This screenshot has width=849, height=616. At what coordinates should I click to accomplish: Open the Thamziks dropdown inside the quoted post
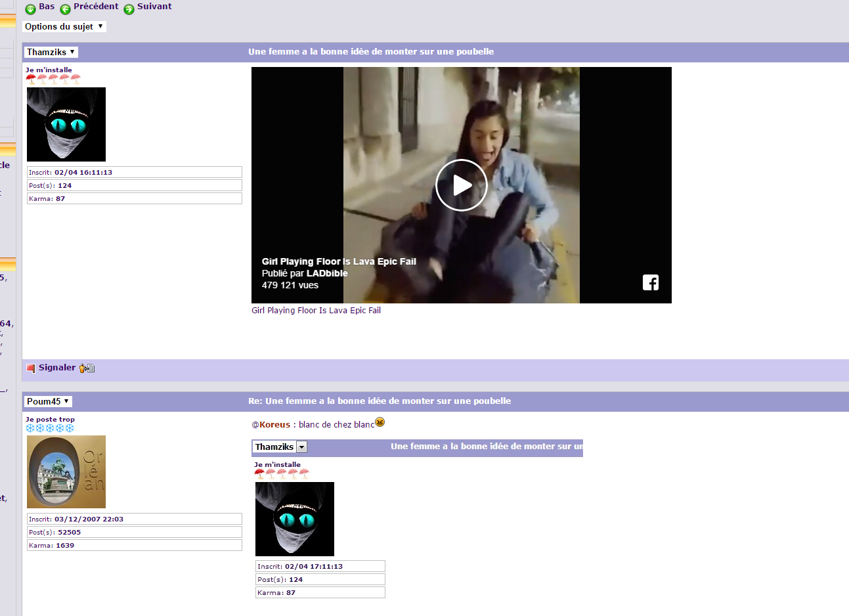[301, 447]
